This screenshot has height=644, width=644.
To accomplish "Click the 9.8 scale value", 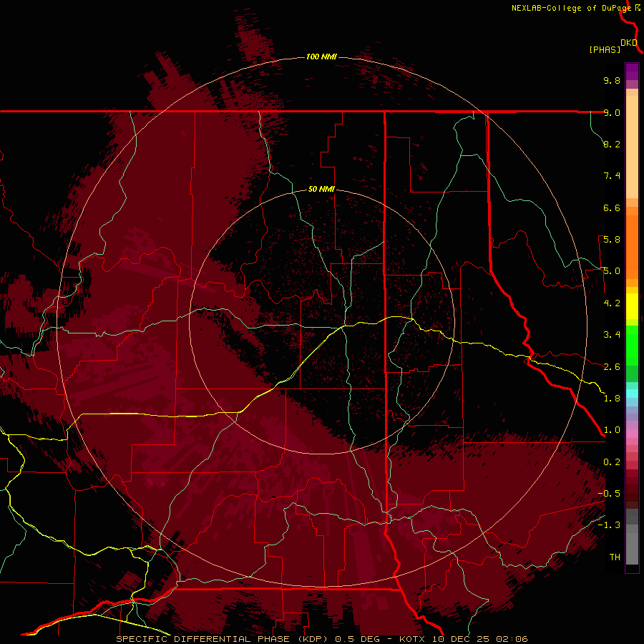I will coord(612,80).
